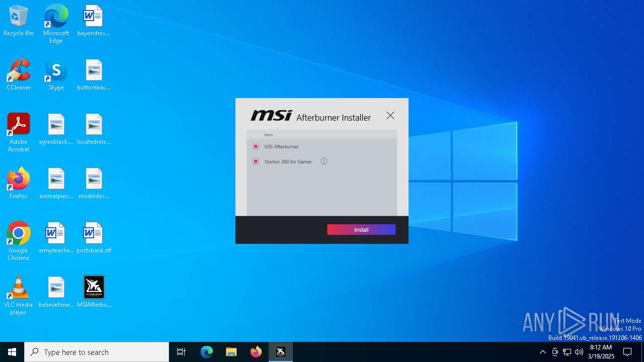Open the Windows Start menu
The image size is (644, 362).
tap(12, 352)
